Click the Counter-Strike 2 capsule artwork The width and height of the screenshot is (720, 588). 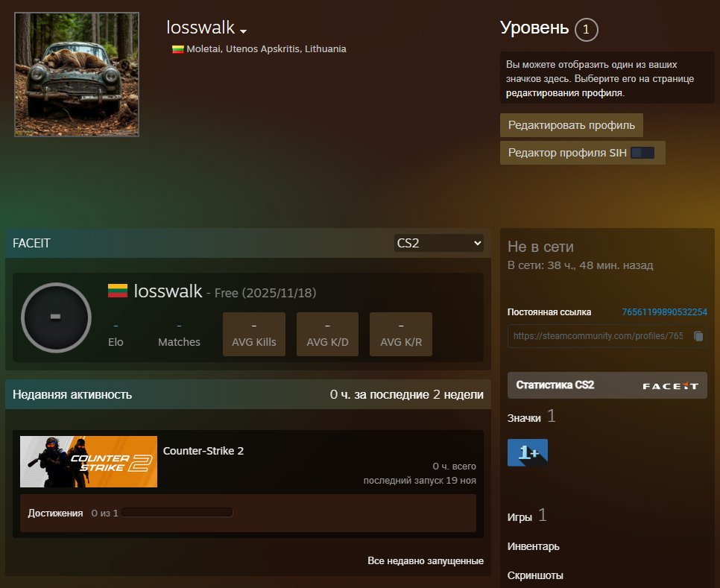(88, 461)
